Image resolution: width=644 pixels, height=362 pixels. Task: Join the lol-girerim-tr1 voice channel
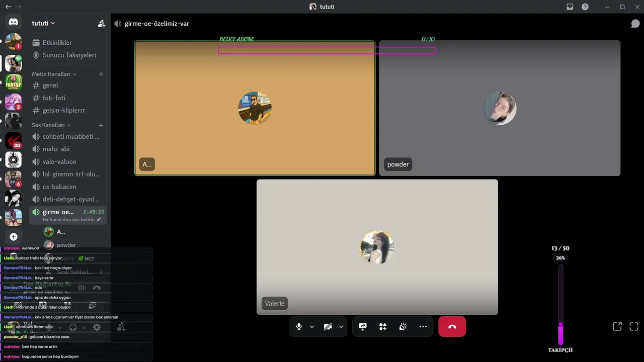pos(68,174)
